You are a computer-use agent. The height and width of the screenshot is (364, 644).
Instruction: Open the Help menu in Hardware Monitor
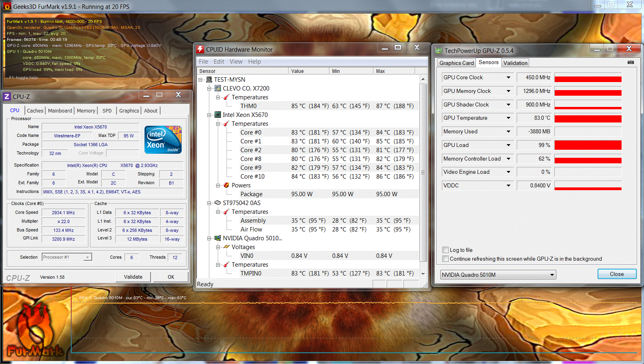254,62
